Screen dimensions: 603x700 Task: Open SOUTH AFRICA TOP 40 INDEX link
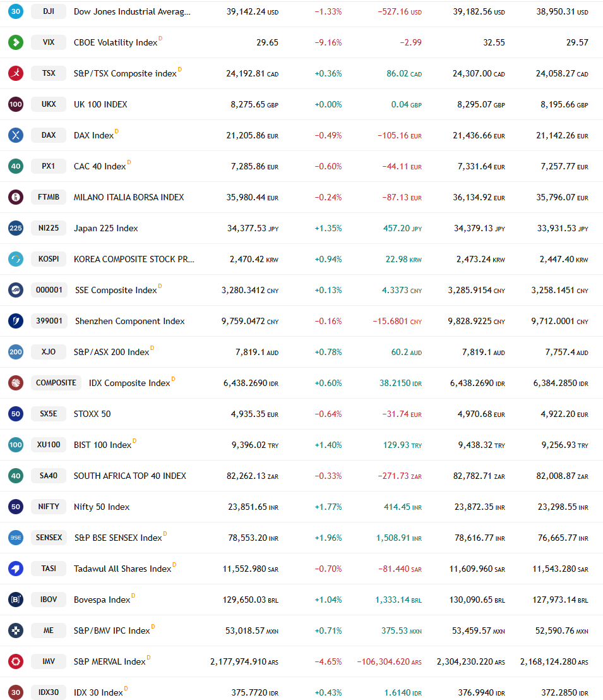130,476
